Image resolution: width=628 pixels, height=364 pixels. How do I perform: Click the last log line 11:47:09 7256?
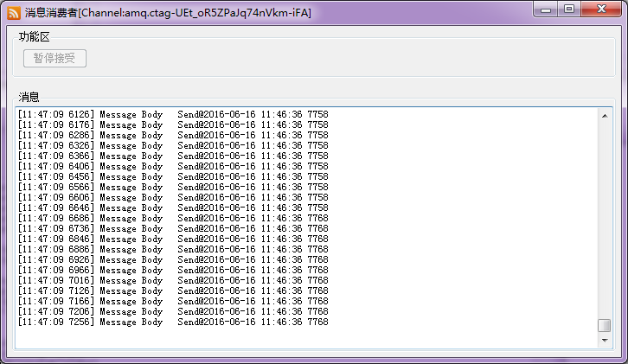173,322
